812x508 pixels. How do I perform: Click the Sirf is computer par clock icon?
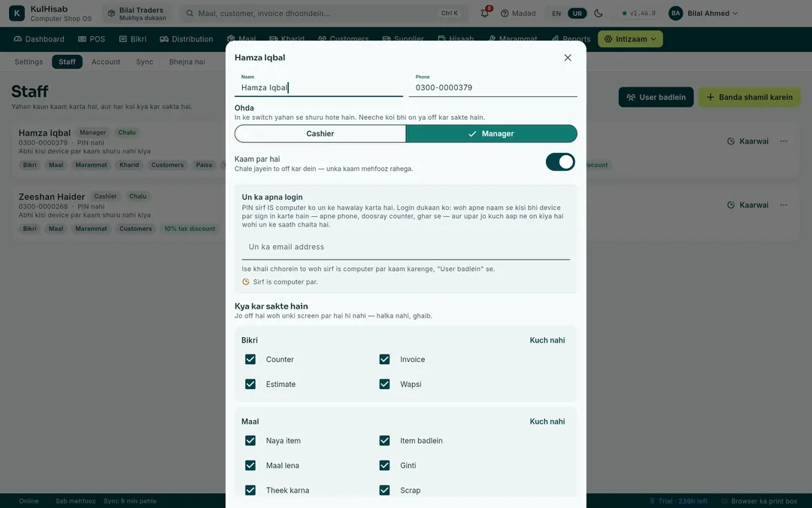[246, 282]
